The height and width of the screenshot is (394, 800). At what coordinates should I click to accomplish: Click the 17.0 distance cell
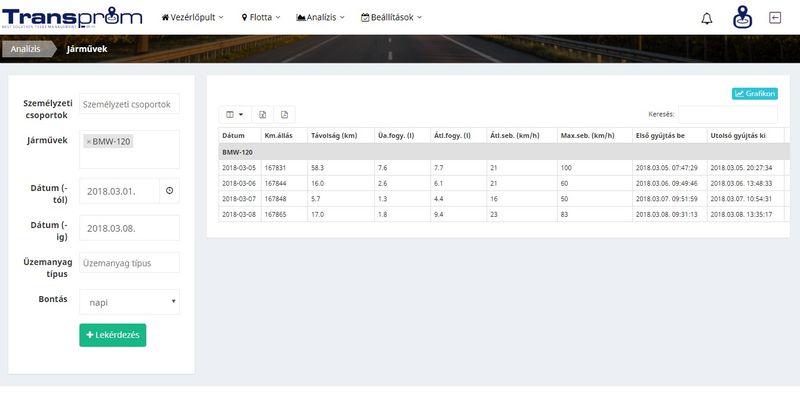341,214
